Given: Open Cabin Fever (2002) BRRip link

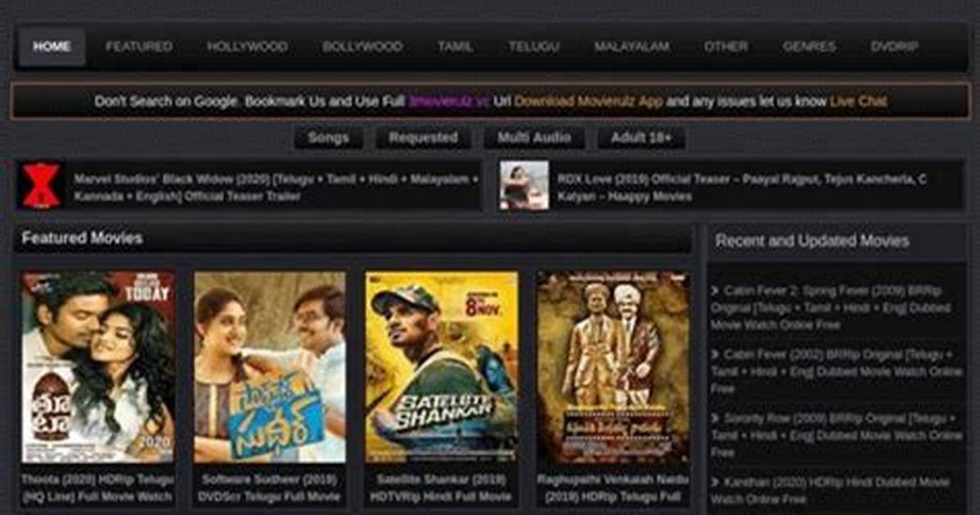Looking at the screenshot, I should [x=837, y=371].
